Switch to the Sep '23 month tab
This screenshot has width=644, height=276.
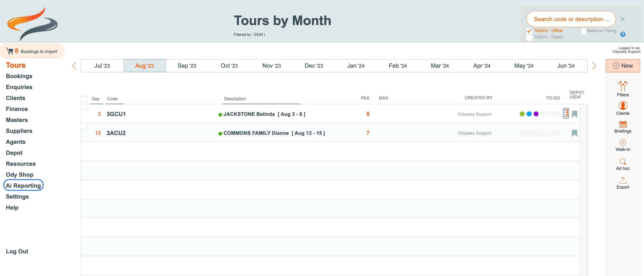(187, 66)
